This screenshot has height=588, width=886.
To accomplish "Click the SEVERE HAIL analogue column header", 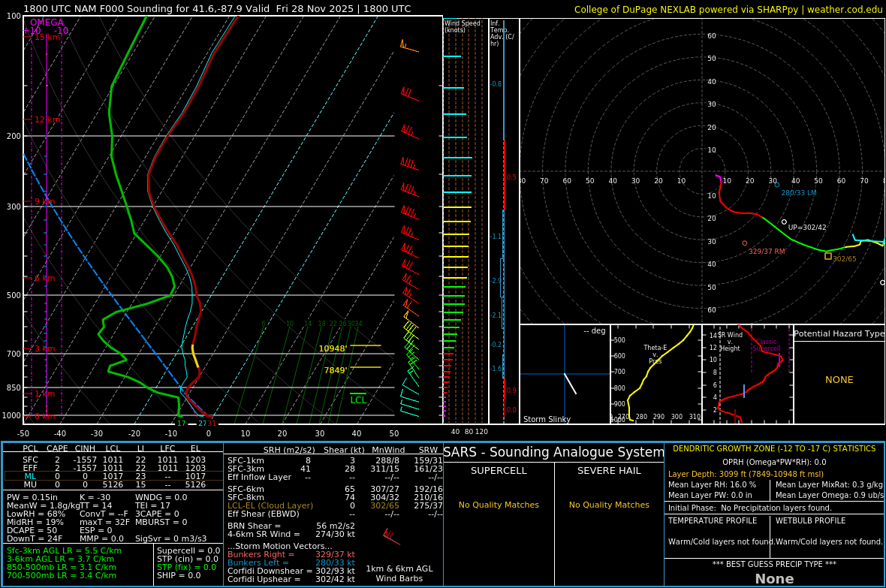I will [609, 470].
